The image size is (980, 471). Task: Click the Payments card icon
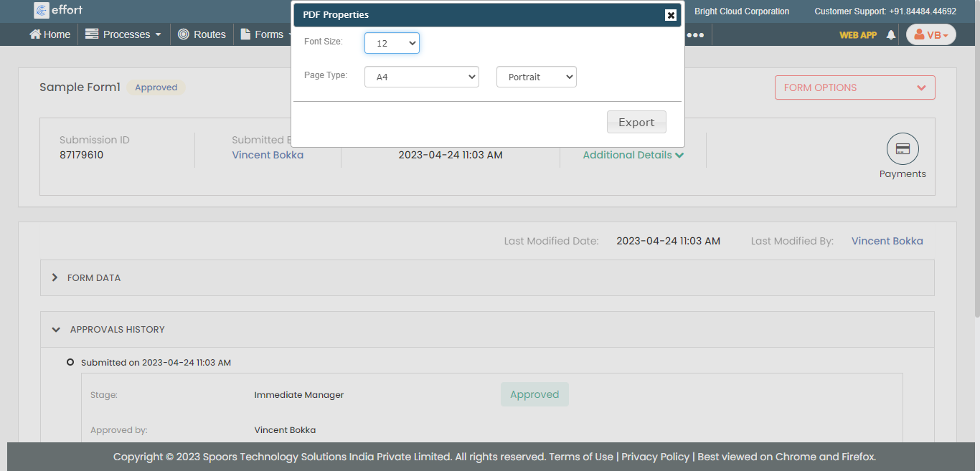903,149
